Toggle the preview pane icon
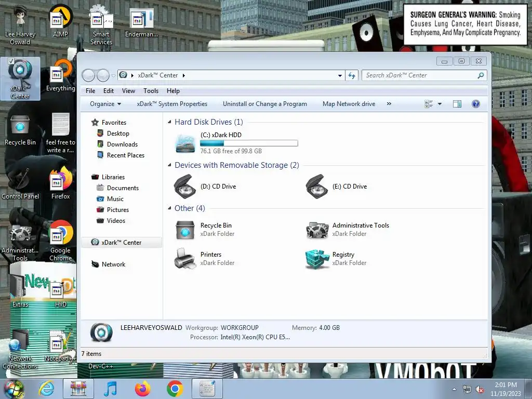Image resolution: width=532 pixels, height=399 pixels. (x=457, y=104)
